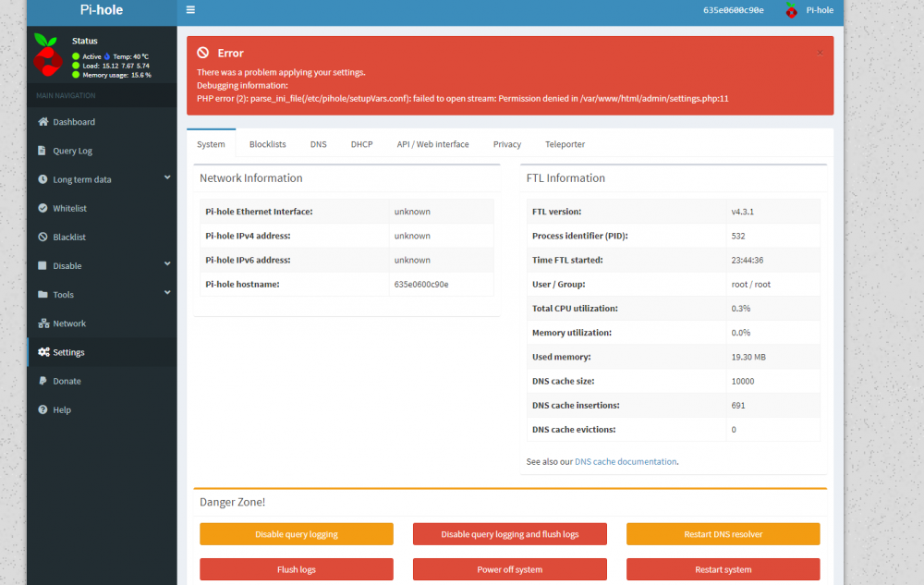Image resolution: width=924 pixels, height=585 pixels.
Task: Click Power off system button
Action: (x=510, y=569)
